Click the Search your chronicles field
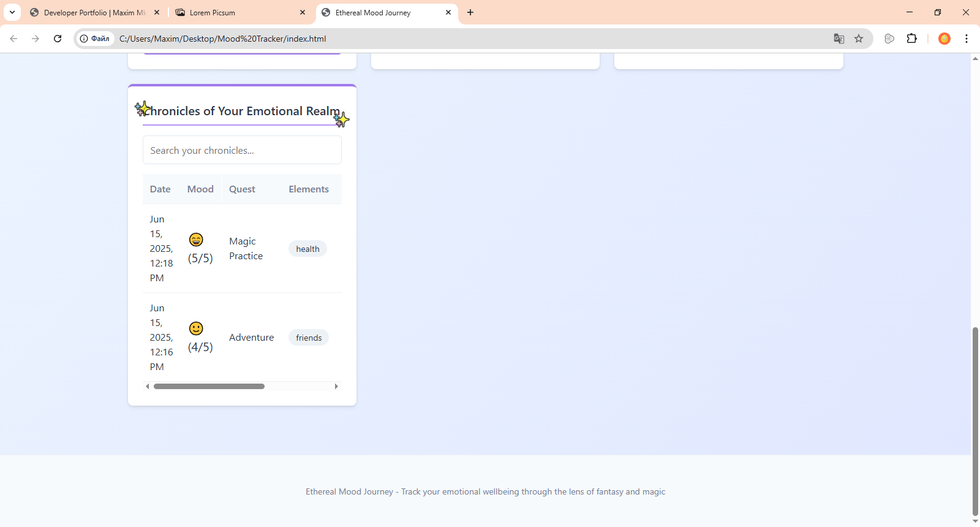 coord(242,150)
